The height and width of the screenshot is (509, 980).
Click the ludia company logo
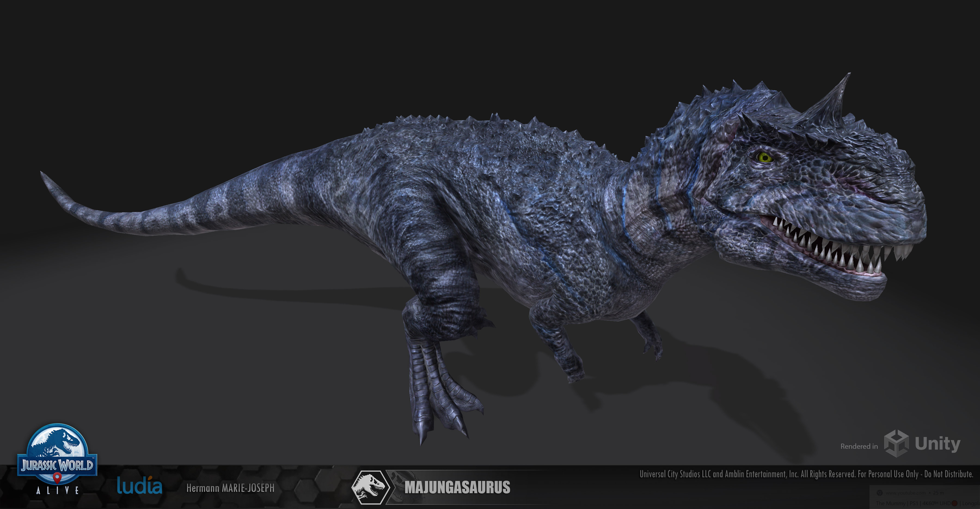pos(139,485)
